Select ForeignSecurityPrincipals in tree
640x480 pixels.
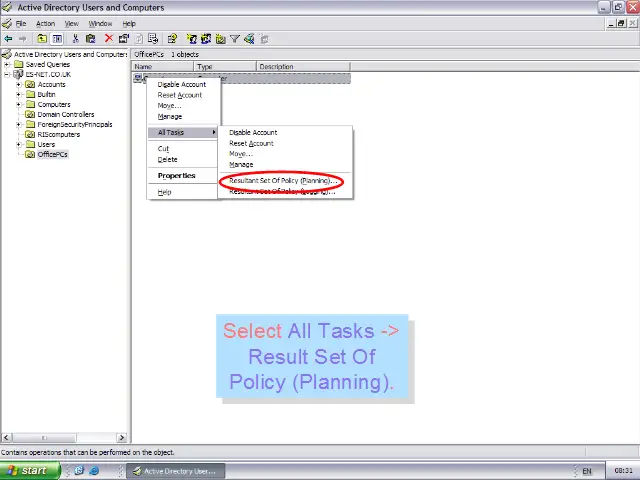75,124
